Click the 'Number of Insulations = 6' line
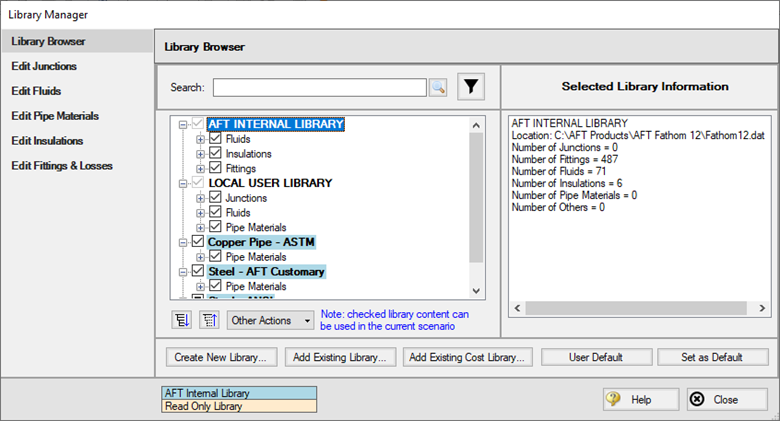 (567, 183)
